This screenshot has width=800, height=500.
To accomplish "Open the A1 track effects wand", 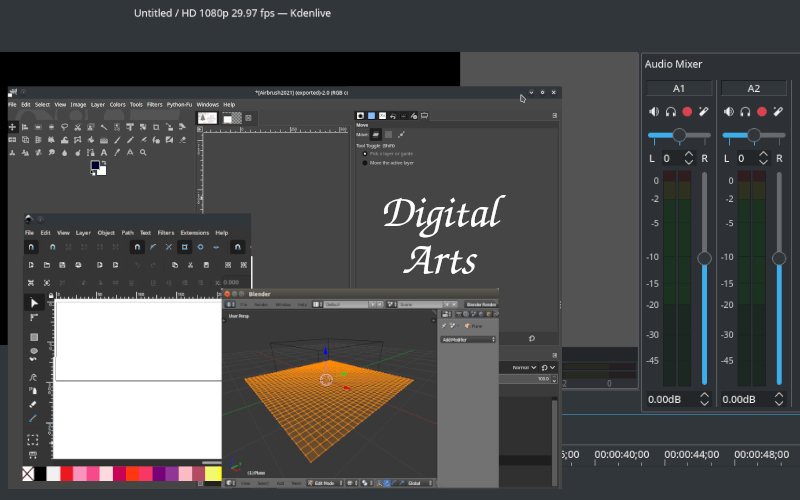I will (x=704, y=112).
